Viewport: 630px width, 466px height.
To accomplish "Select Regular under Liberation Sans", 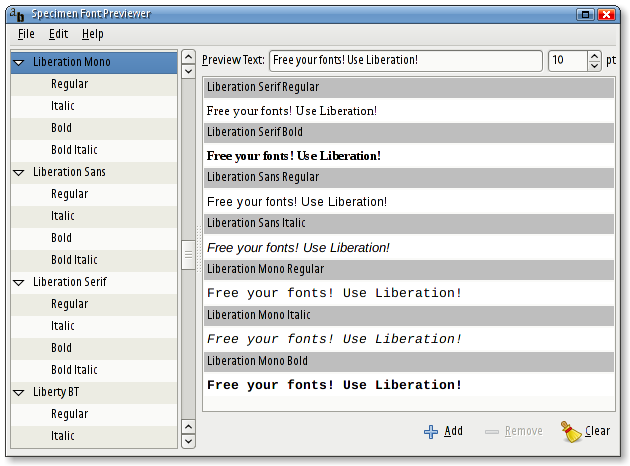I will (94, 194).
